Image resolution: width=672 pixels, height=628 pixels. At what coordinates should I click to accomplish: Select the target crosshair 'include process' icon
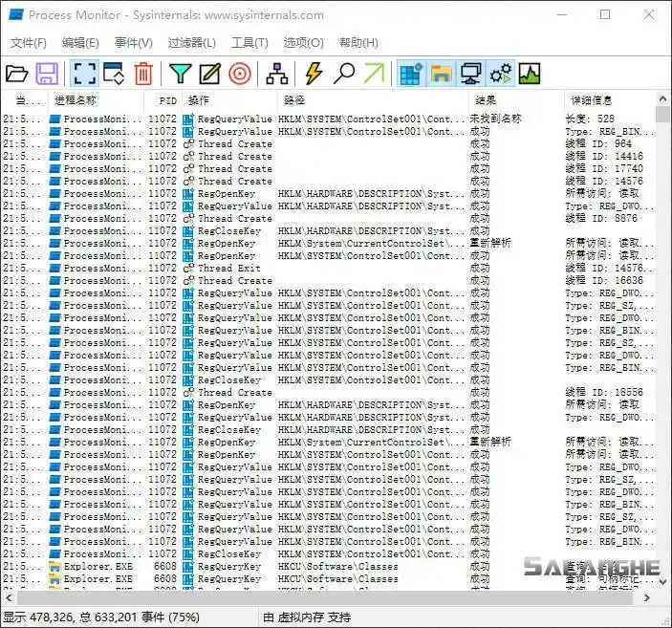[240, 74]
